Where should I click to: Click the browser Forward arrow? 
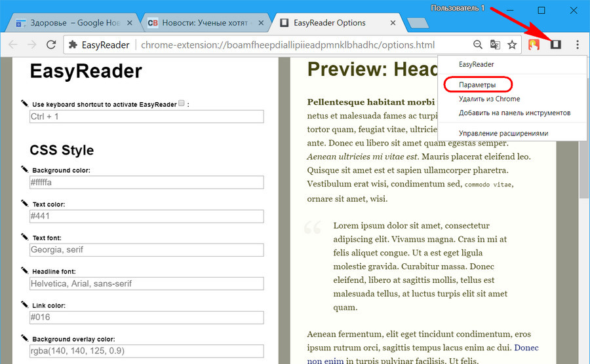click(32, 45)
